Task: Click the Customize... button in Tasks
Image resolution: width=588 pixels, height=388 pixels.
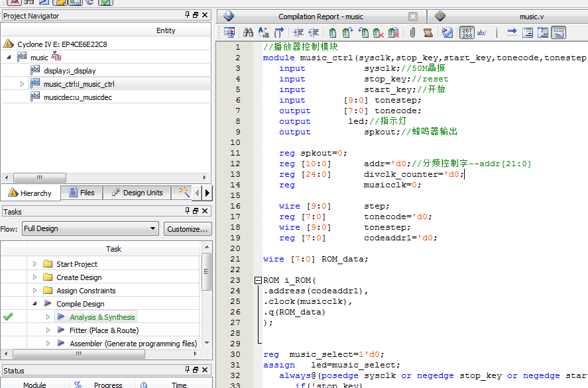Action: pyautogui.click(x=188, y=228)
